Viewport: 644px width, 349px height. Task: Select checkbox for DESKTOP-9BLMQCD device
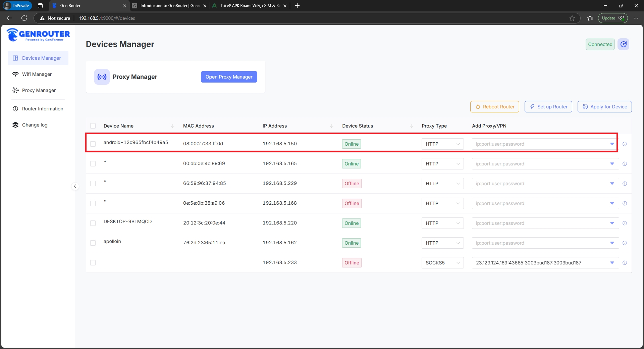[x=93, y=223]
